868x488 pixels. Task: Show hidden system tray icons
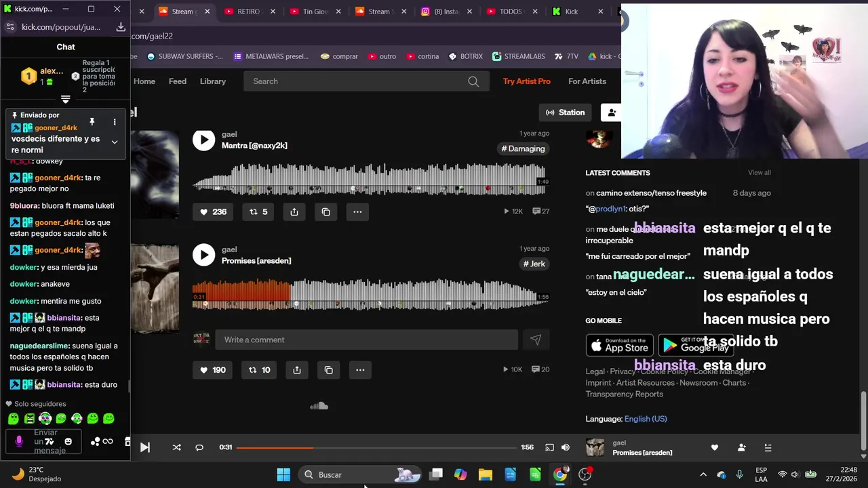pyautogui.click(x=703, y=474)
